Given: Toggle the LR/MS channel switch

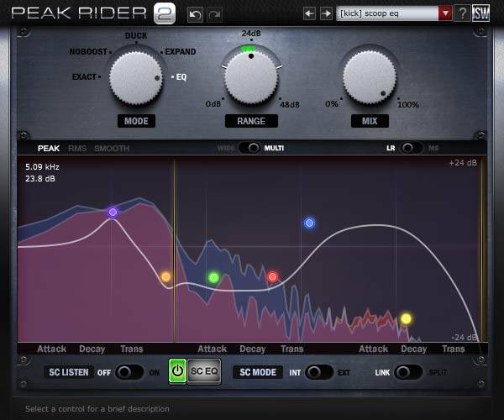Looking at the screenshot, I should pos(411,148).
